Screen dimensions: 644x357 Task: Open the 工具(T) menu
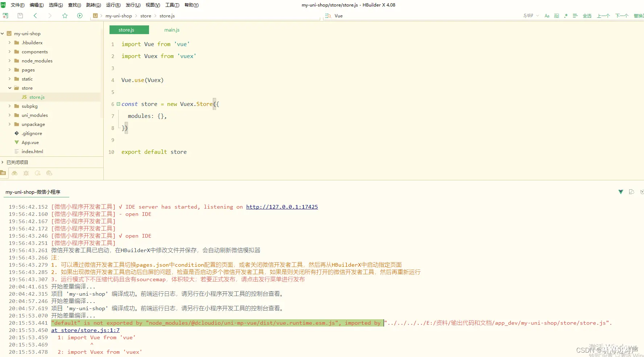tap(172, 5)
